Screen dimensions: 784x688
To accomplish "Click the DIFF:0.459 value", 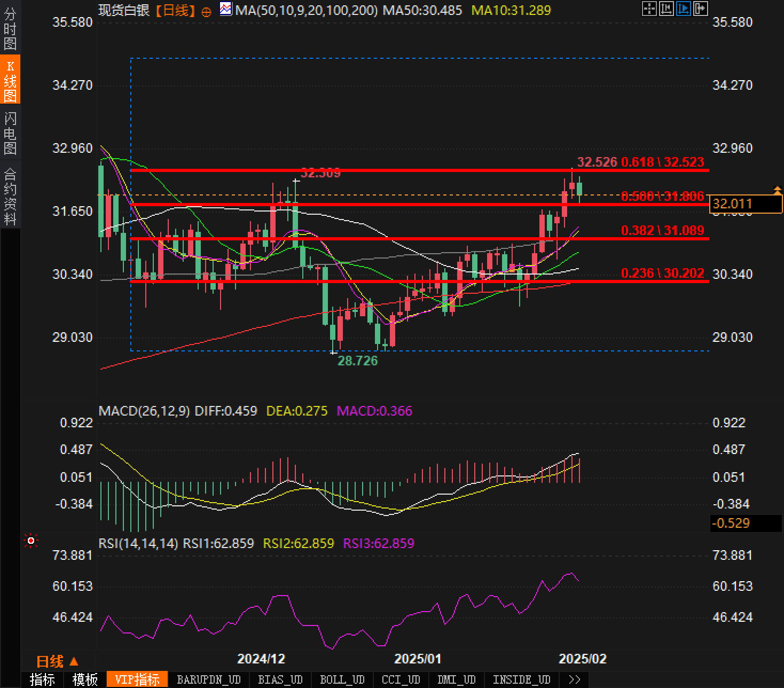I will pyautogui.click(x=226, y=411).
